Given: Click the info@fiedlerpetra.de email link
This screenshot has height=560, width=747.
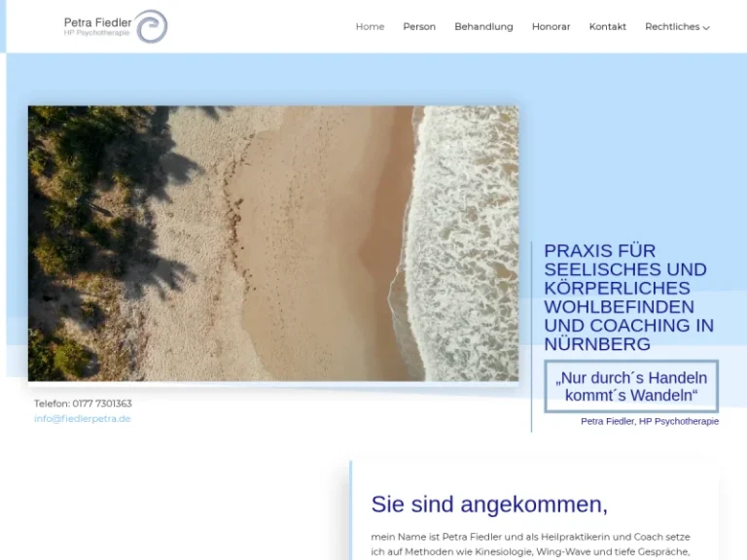Looking at the screenshot, I should [x=82, y=419].
